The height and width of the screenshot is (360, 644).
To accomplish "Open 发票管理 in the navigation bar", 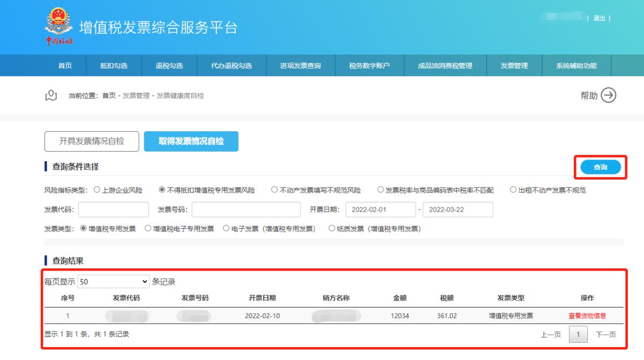I will click(514, 66).
